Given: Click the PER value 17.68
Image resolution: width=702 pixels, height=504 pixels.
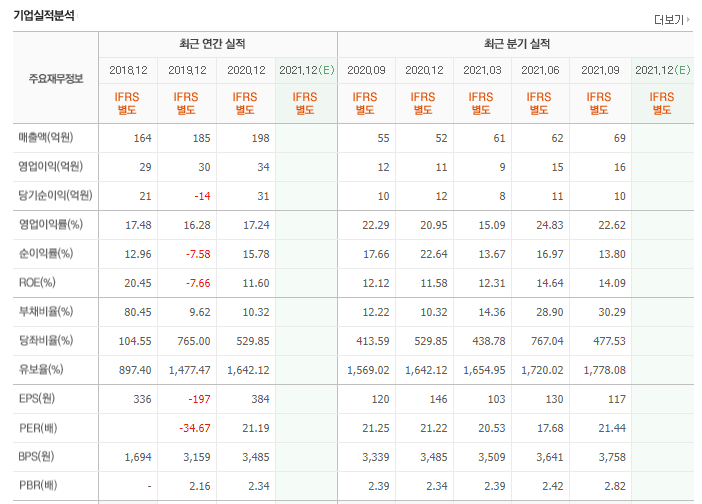Looking at the screenshot, I should click(x=550, y=428).
